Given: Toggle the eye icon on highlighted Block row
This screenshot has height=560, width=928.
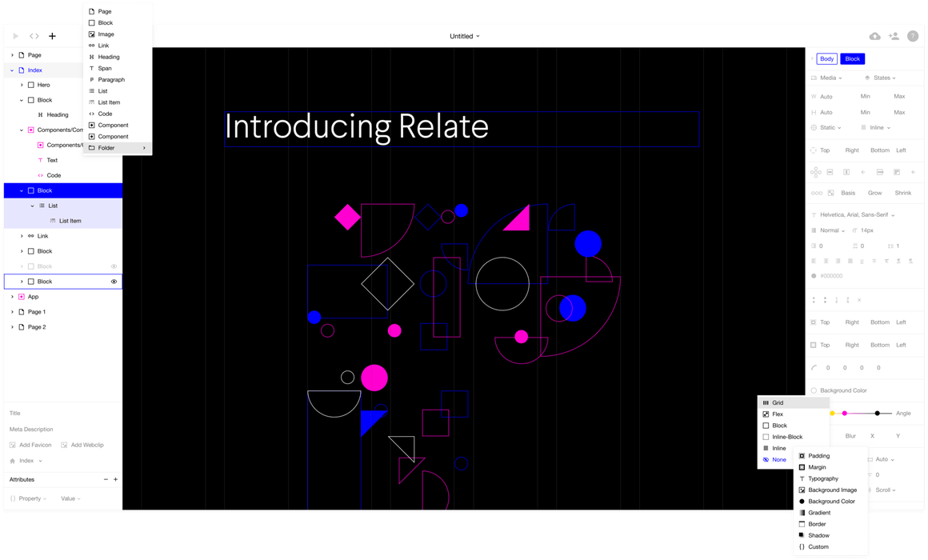Looking at the screenshot, I should tap(114, 282).
